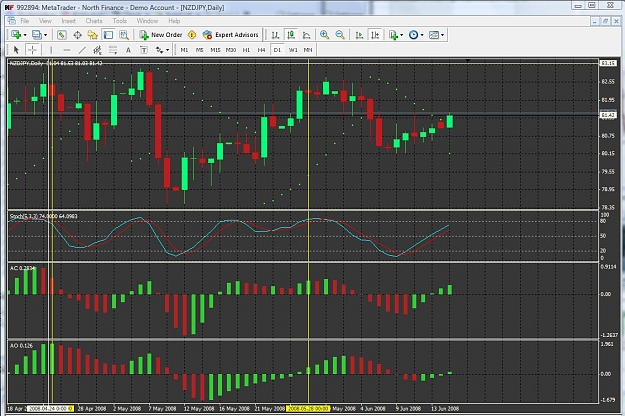Click the chart system menu icon
Viewport: 625px width, 416px height.
12,21
